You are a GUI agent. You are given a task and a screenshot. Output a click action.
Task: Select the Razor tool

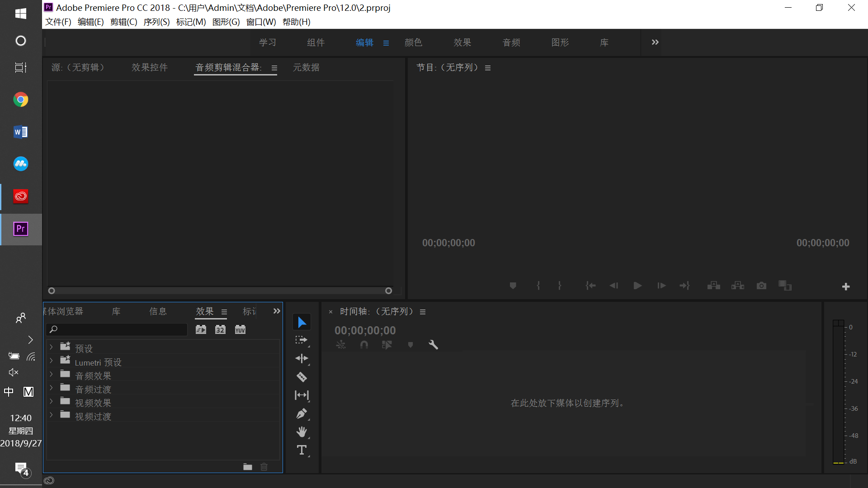coord(302,377)
